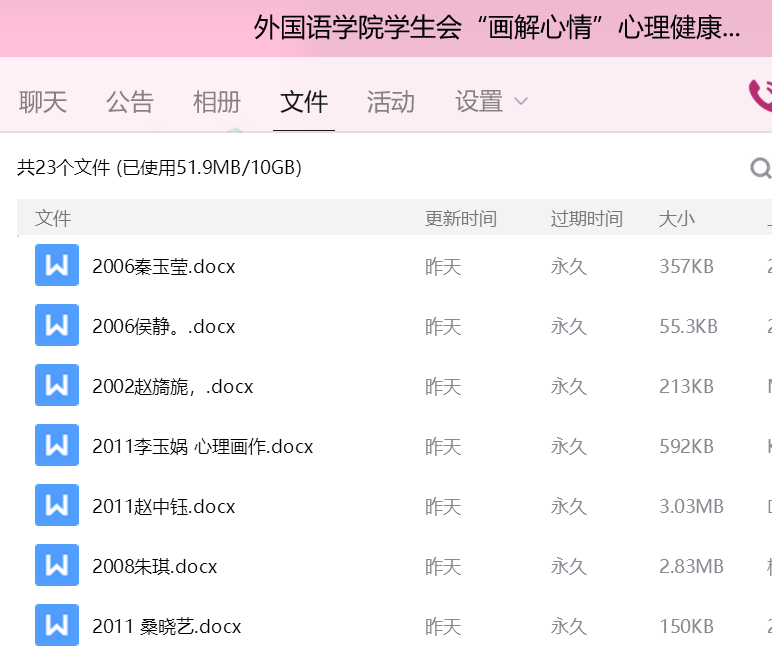Click the Word icon beside 2006侯静。.docx
Screen dimensions: 772x650
point(57,326)
